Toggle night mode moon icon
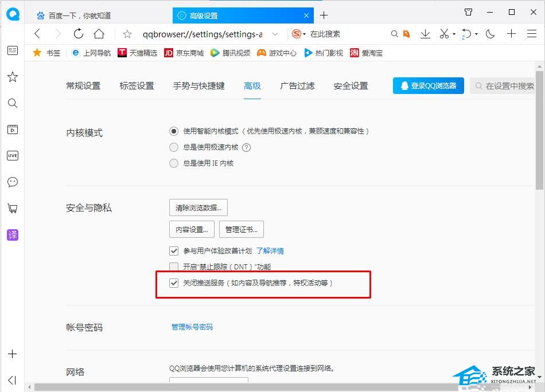The width and height of the screenshot is (545, 392). pos(490,34)
